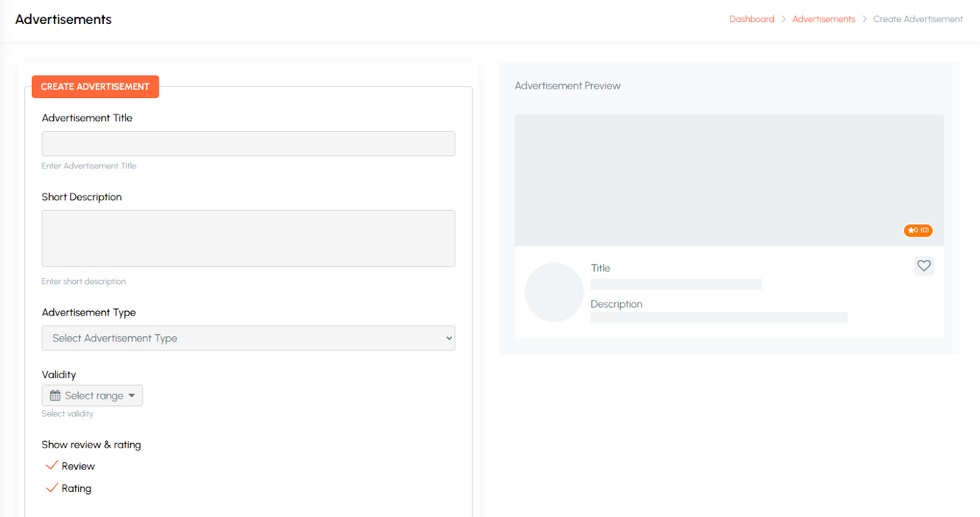Click the Title label in preview card

tap(600, 268)
